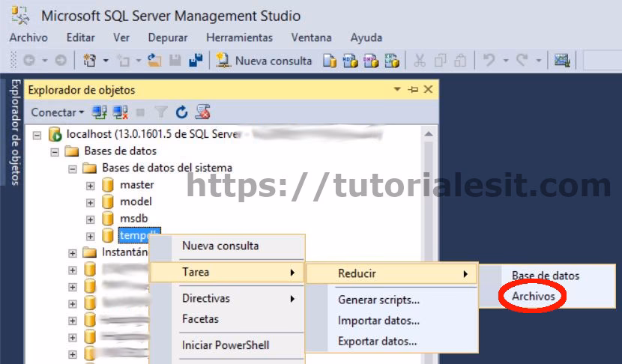Open the Redo history dropdown arrow
Viewport: 622px width, 364px height.
539,61
